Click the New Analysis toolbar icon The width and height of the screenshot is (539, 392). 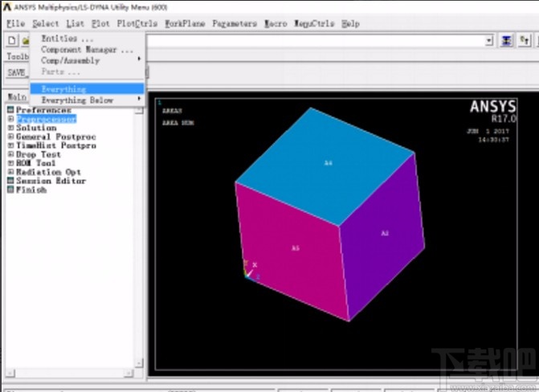(x=12, y=39)
